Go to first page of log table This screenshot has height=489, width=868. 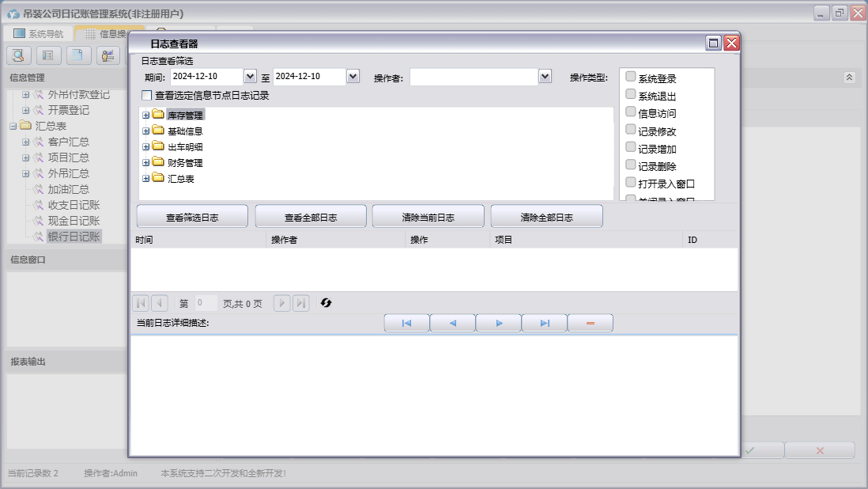click(x=142, y=303)
